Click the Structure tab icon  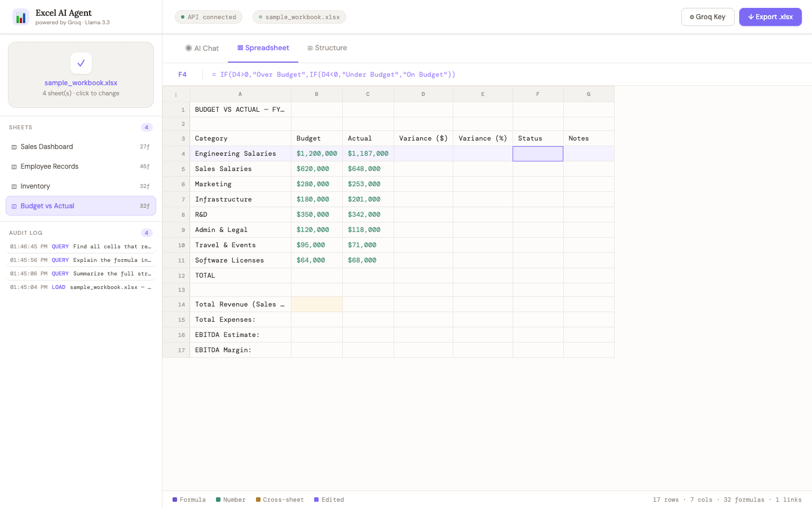[310, 48]
